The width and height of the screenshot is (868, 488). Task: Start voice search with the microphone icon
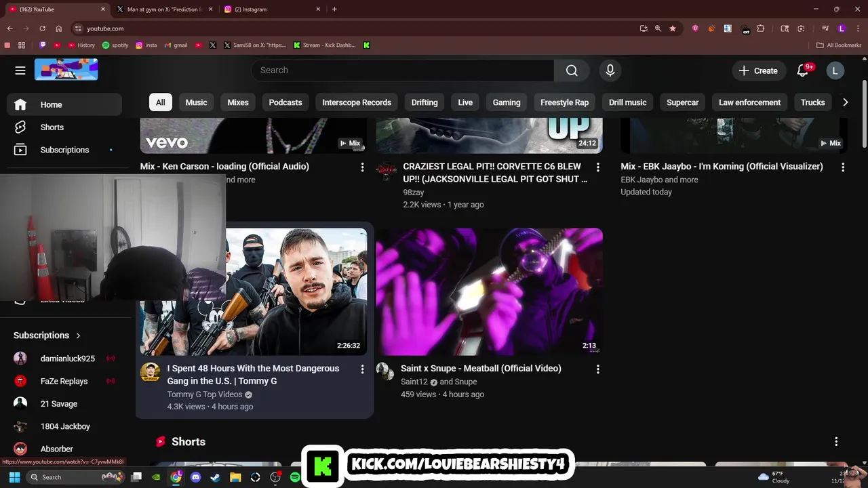(x=610, y=70)
